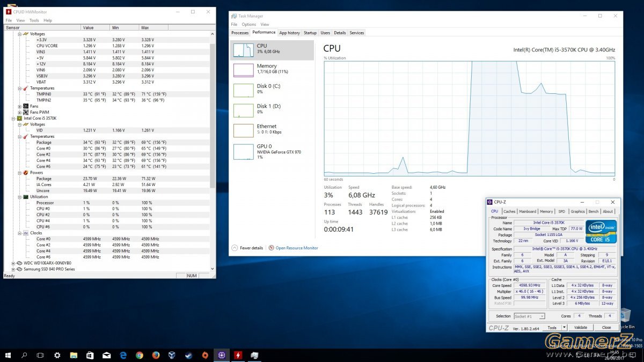Click the Intel Core i5 logo in CPU-Z
This screenshot has width=644, height=362.
[601, 232]
